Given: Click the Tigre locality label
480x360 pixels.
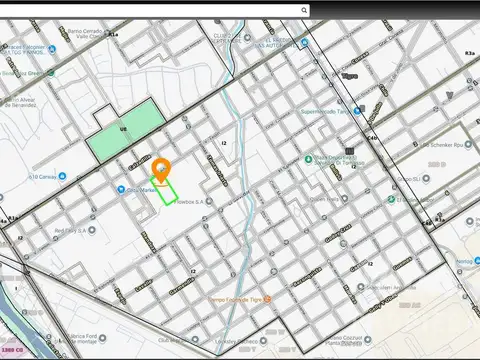Looking at the screenshot, I should pyautogui.click(x=350, y=76).
